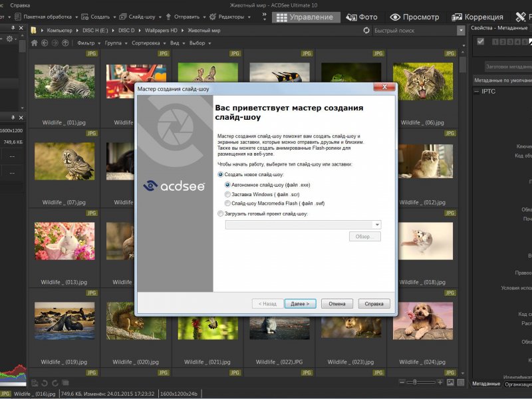Choose 'Слайд-шоу Macromedia Flash (.swf)' option
The image size is (532, 399).
click(227, 203)
